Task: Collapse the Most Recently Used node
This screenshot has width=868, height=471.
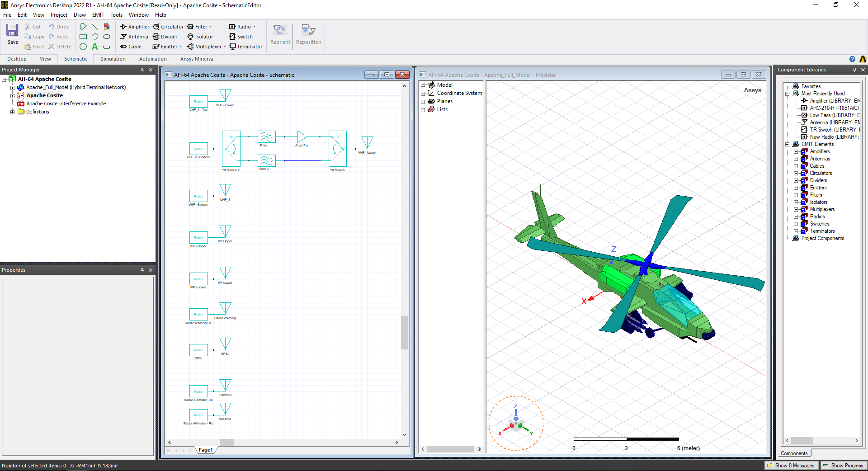Action: click(788, 94)
